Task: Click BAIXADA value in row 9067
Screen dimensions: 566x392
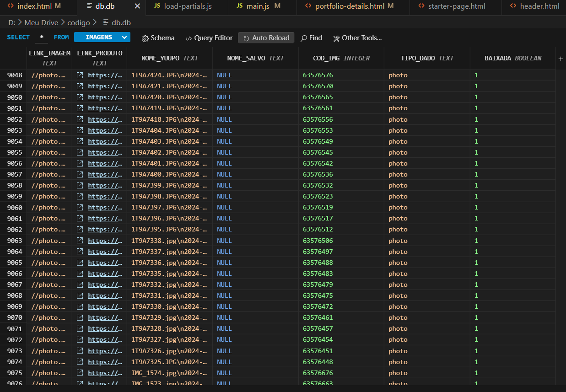Action: [x=513, y=285]
